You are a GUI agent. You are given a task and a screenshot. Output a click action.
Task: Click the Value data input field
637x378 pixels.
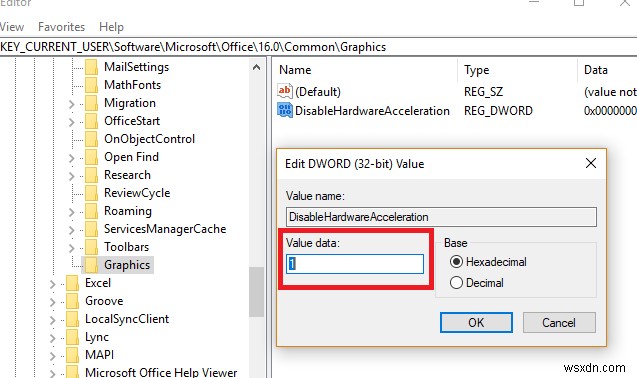355,264
